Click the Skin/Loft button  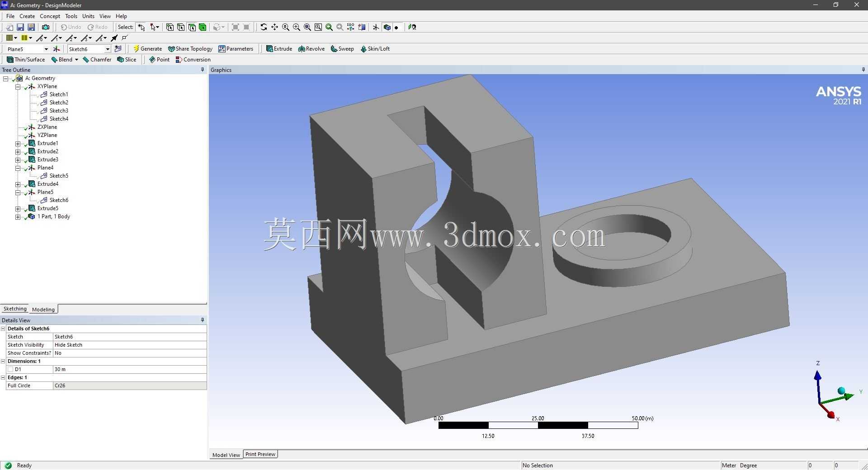(375, 49)
